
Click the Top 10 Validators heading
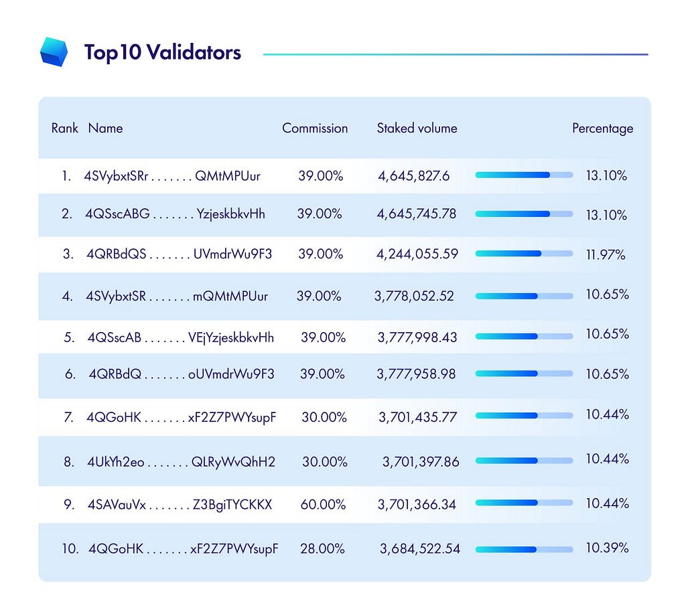[x=162, y=52]
